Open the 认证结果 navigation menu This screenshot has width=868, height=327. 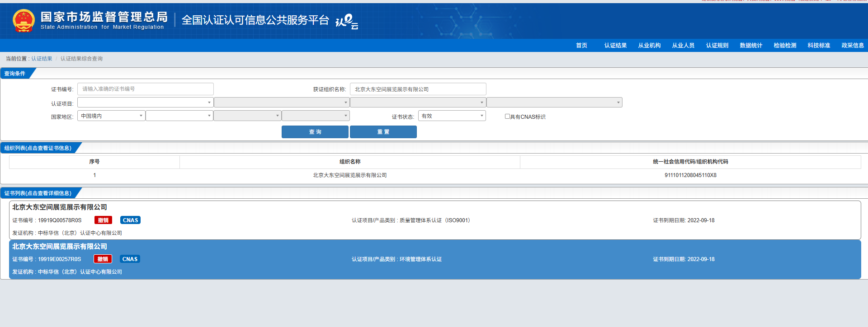(615, 45)
